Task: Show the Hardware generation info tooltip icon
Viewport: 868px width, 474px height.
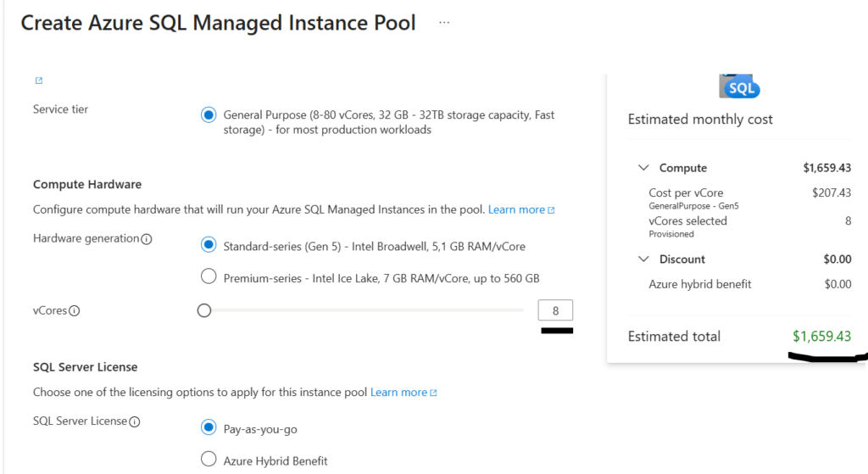Action: coord(146,239)
